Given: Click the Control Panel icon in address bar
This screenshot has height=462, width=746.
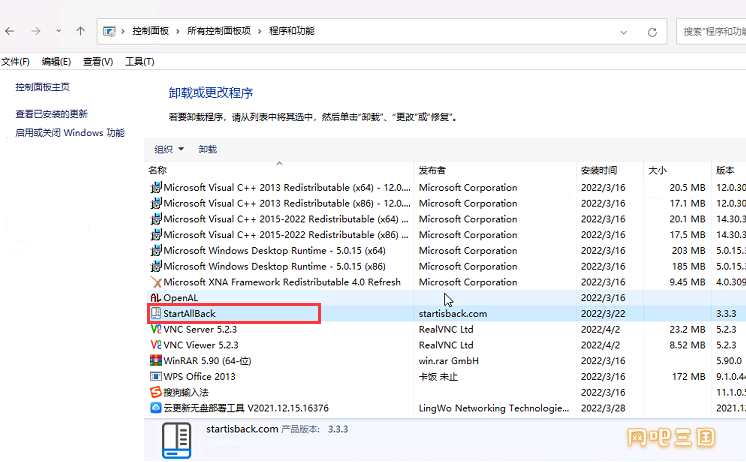Looking at the screenshot, I should click(x=109, y=31).
